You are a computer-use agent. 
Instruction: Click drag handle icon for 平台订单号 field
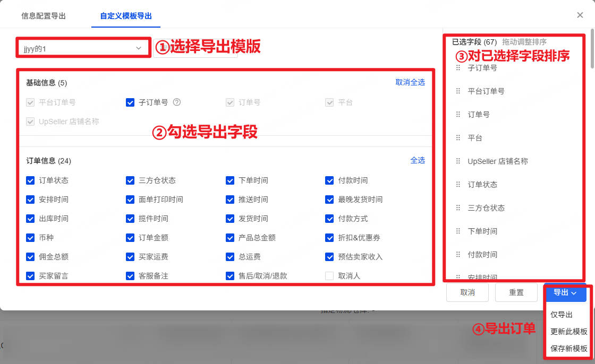tap(458, 91)
